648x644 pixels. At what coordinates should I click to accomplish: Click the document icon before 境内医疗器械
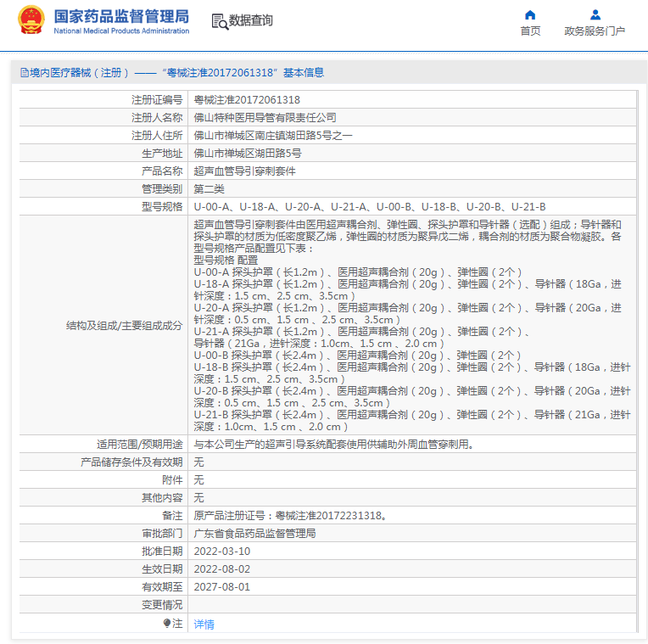(25, 73)
